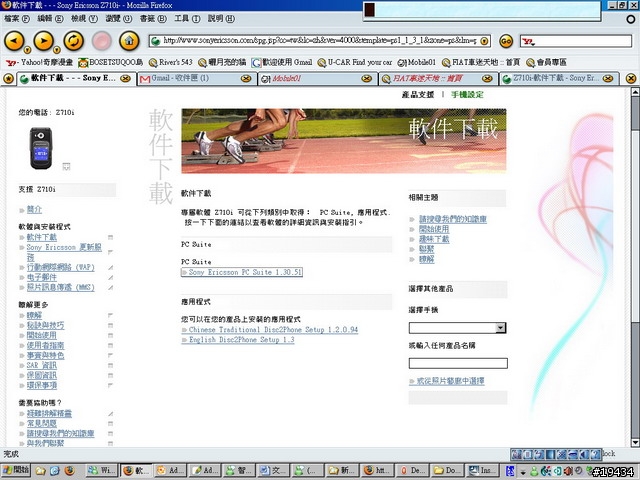Open the 簡介 sidebar link
Screen dimensions: 640x480
click(x=34, y=209)
